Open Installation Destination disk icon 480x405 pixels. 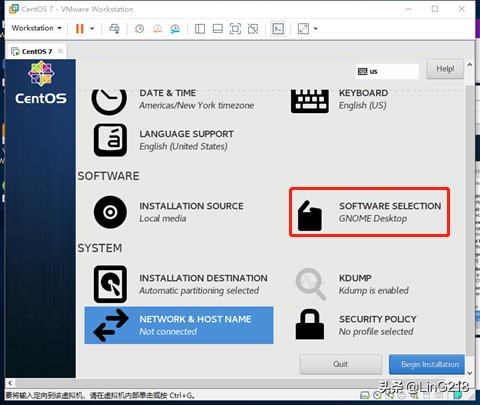110,284
